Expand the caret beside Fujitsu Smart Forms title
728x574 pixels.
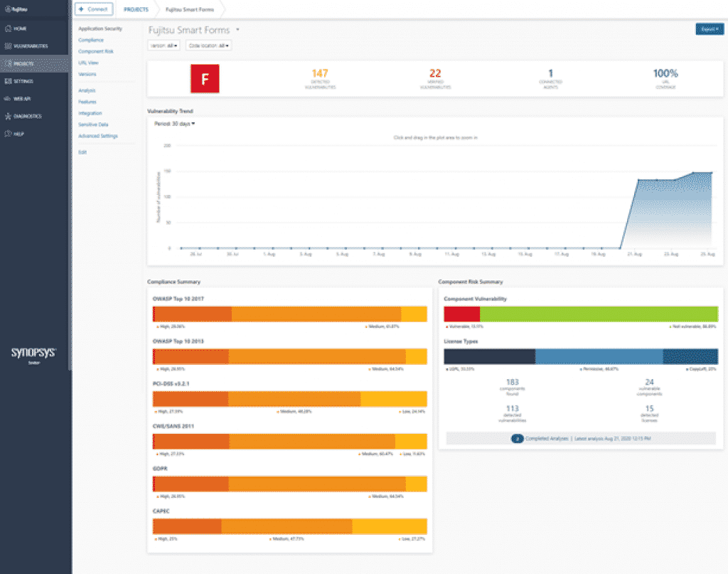(237, 30)
